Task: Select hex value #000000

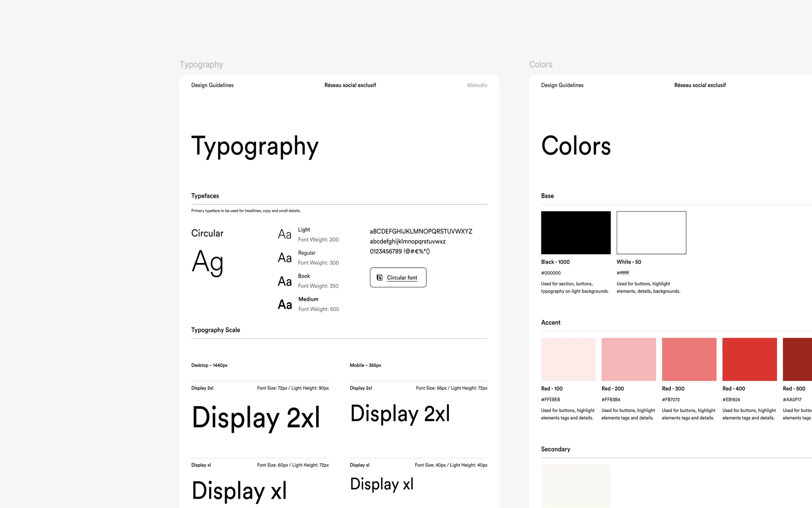Action: tap(551, 273)
